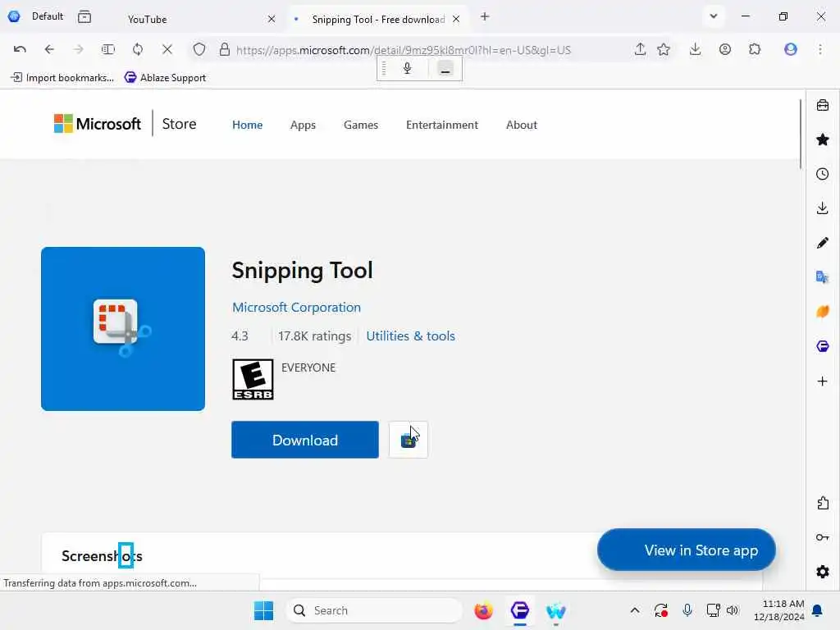Open the shield tracking protection icon
This screenshot has height=630, width=840.
click(x=199, y=50)
